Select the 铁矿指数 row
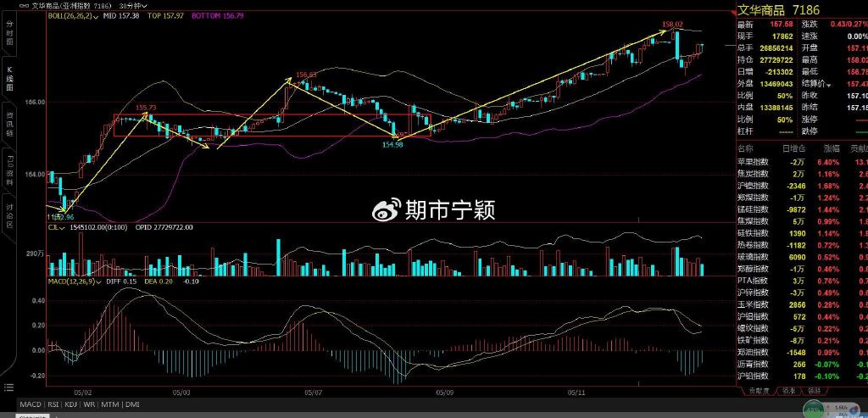 click(802, 340)
